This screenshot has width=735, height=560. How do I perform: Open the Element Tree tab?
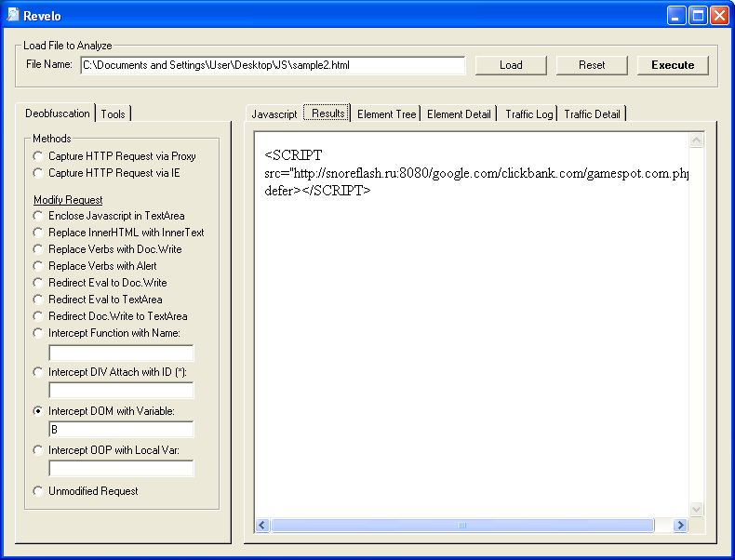tap(386, 114)
